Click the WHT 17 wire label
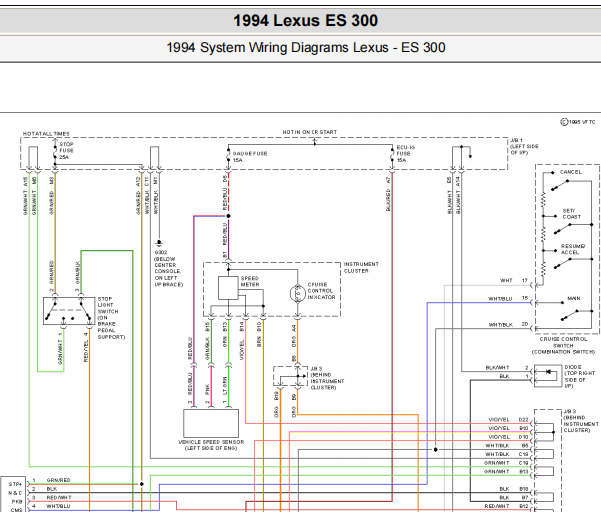This screenshot has height=512, width=601. [x=514, y=280]
